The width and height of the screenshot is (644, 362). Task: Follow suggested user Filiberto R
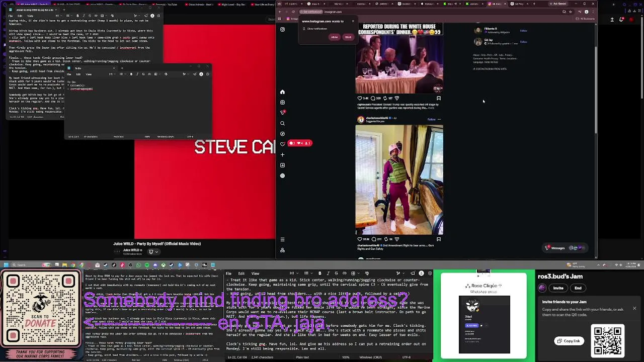click(x=523, y=31)
